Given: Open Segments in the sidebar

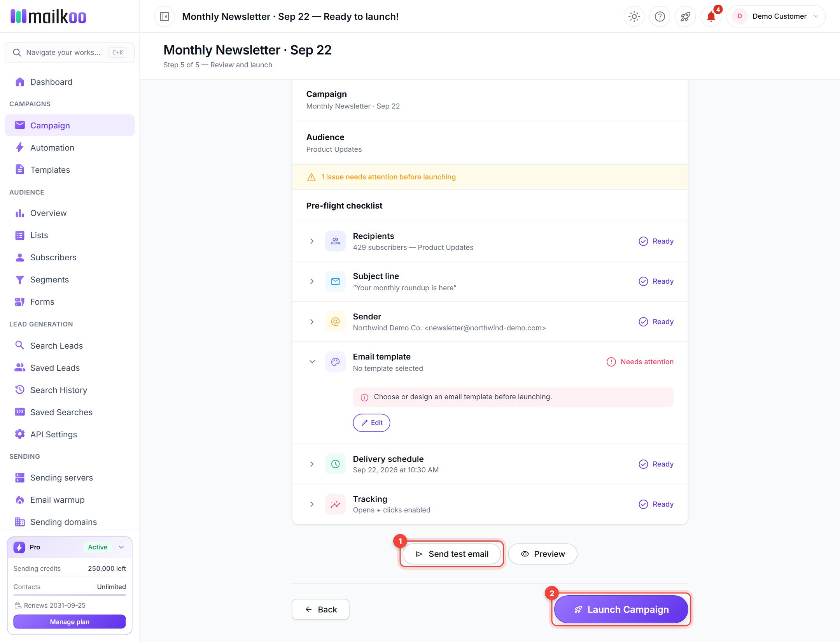Looking at the screenshot, I should pyautogui.click(x=70, y=279).
